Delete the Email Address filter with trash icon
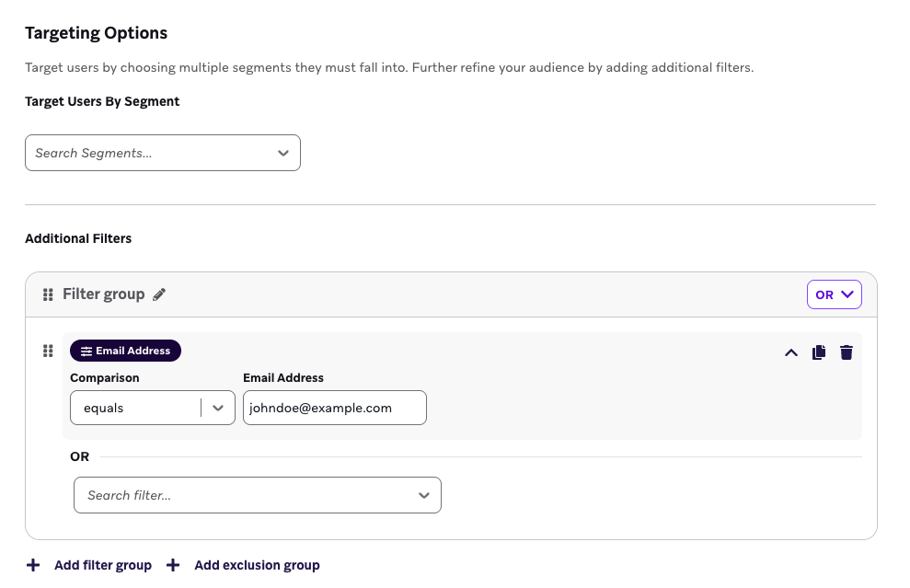Screen dimensions: 910x588 [847, 352]
